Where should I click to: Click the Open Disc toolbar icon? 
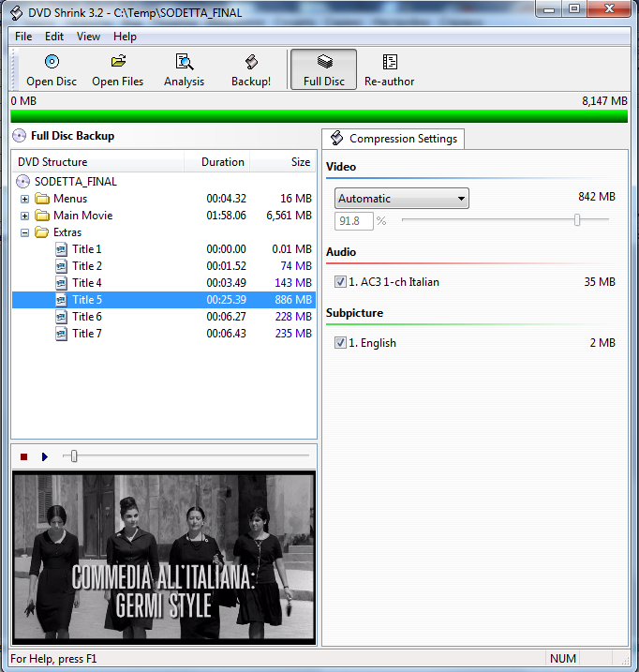point(52,62)
